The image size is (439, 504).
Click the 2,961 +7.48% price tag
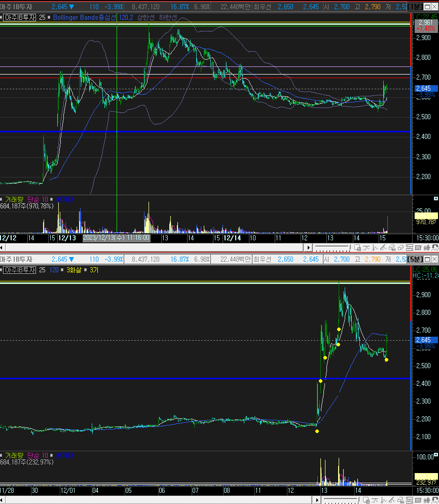tap(426, 25)
